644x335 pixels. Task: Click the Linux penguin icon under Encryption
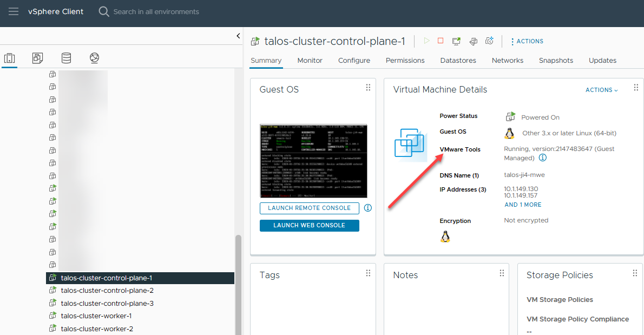[x=445, y=237]
